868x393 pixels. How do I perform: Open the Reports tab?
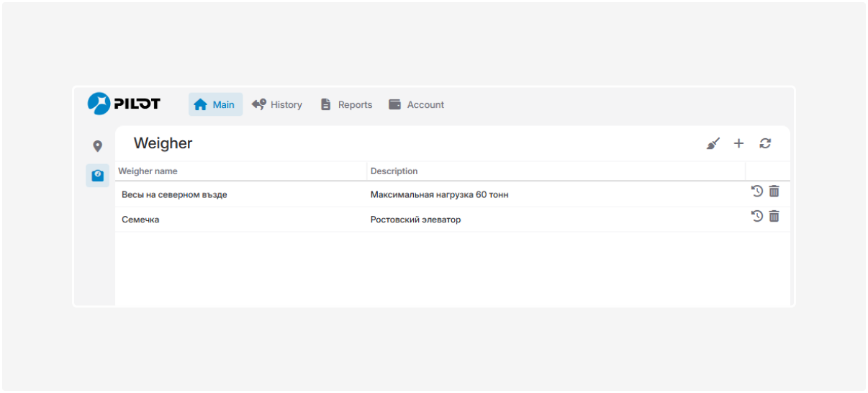point(346,104)
